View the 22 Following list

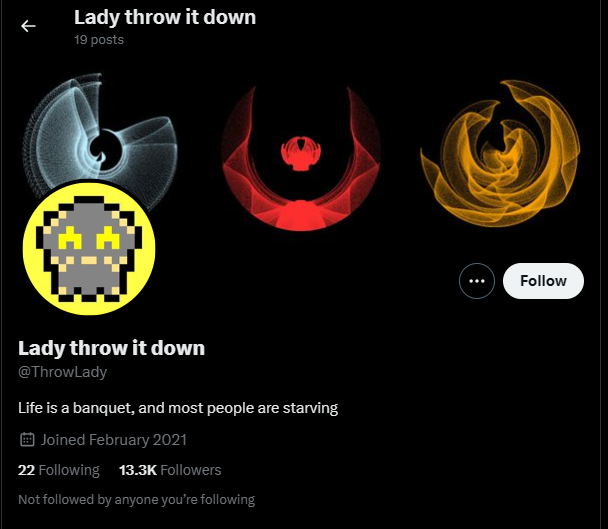(x=59, y=470)
